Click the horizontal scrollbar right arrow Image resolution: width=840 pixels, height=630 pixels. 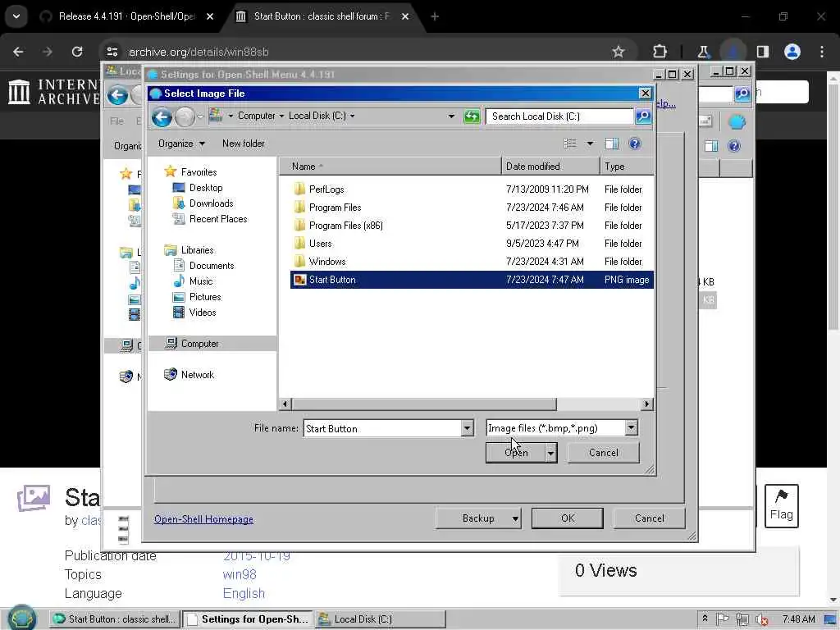(x=647, y=404)
